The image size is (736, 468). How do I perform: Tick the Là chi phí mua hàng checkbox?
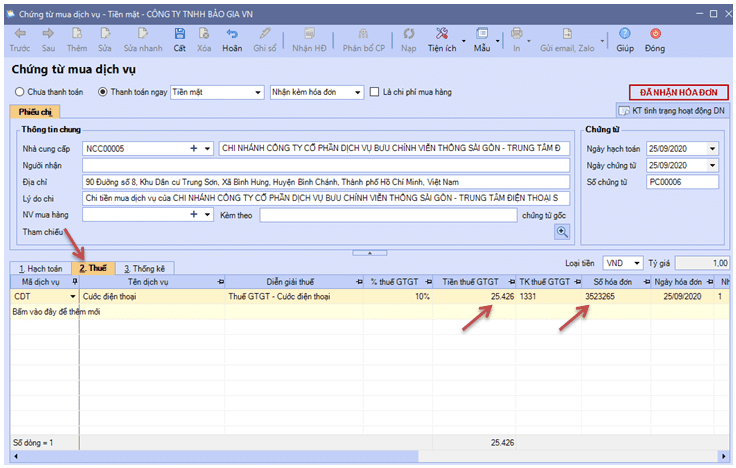374,92
